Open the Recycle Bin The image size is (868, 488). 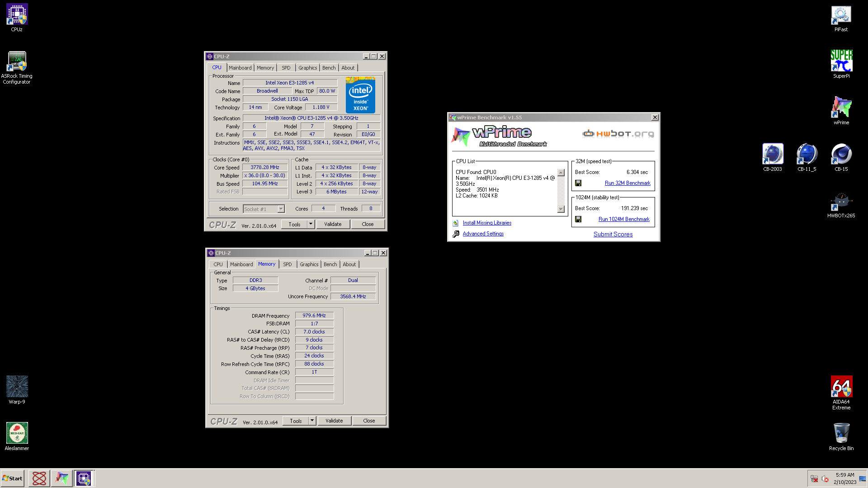pos(841,436)
